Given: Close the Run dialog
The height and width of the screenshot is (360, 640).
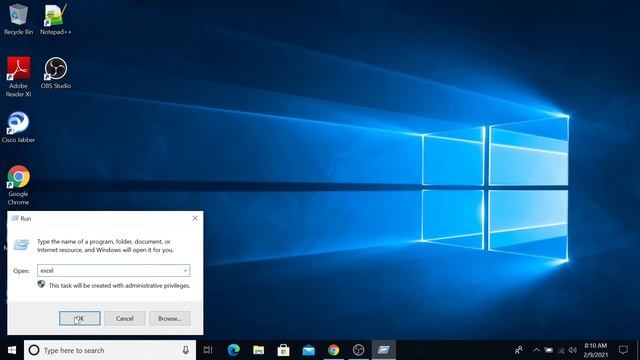Looking at the screenshot, I should [195, 218].
